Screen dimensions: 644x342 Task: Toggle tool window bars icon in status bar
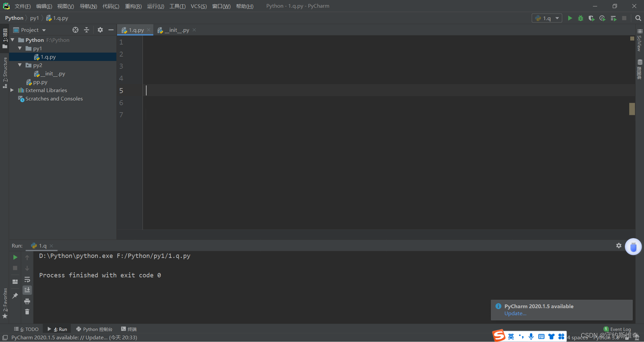coord(5,338)
